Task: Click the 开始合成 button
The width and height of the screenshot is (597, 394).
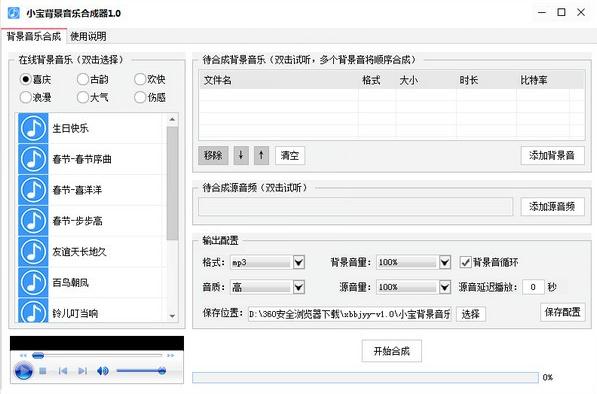Action: pos(392,351)
